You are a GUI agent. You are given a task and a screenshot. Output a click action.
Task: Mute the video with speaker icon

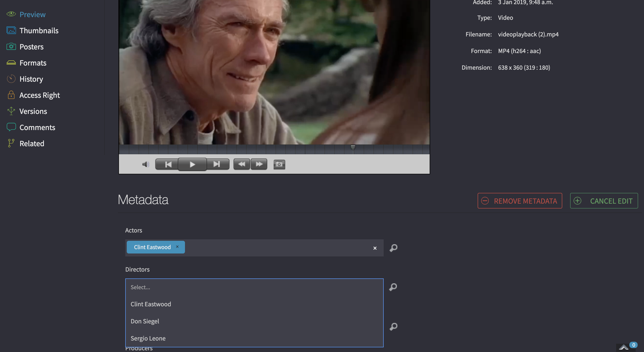pyautogui.click(x=146, y=164)
